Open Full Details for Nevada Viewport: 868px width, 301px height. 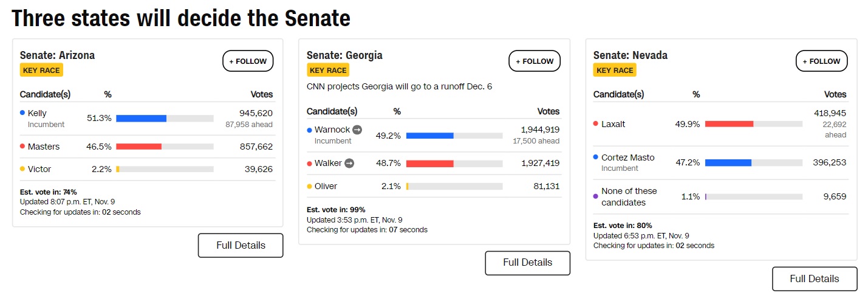pyautogui.click(x=814, y=279)
